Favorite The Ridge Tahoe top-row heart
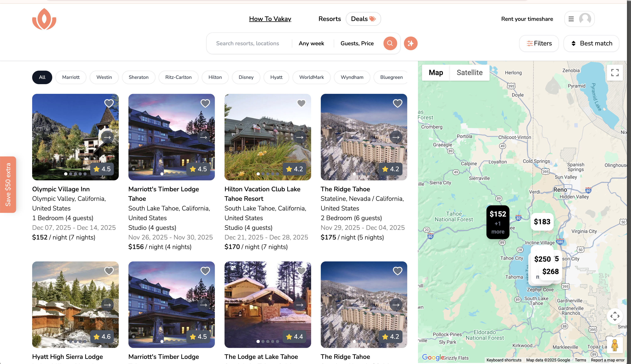 coord(397,103)
